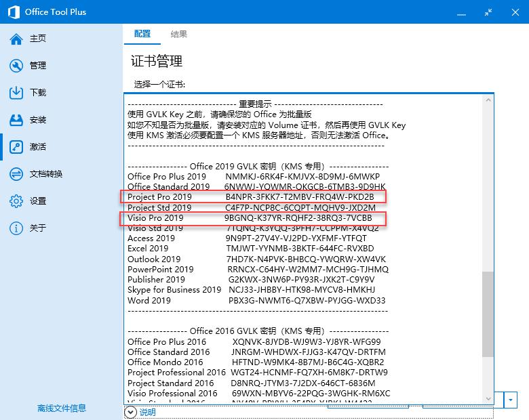Click the Office Pro Plus 2016 row
Viewport: 529px width, 420px height.
(254, 341)
